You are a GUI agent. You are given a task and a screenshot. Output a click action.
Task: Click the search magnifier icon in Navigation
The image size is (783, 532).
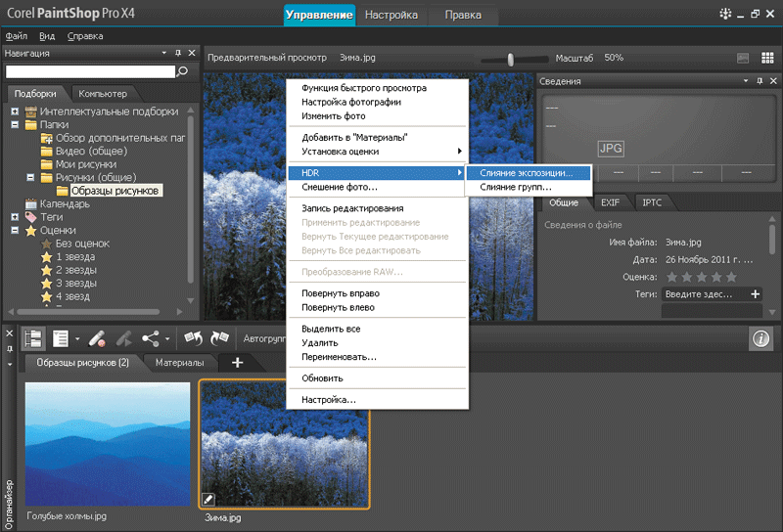pyautogui.click(x=182, y=71)
